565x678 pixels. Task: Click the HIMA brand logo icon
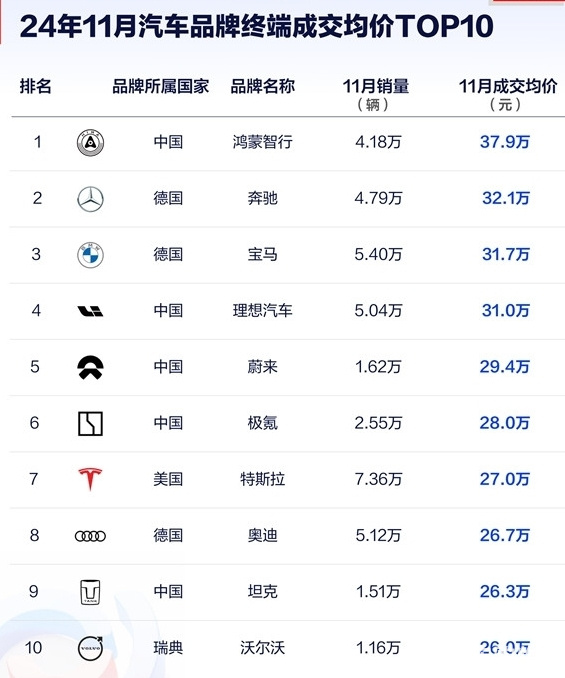coord(90,143)
